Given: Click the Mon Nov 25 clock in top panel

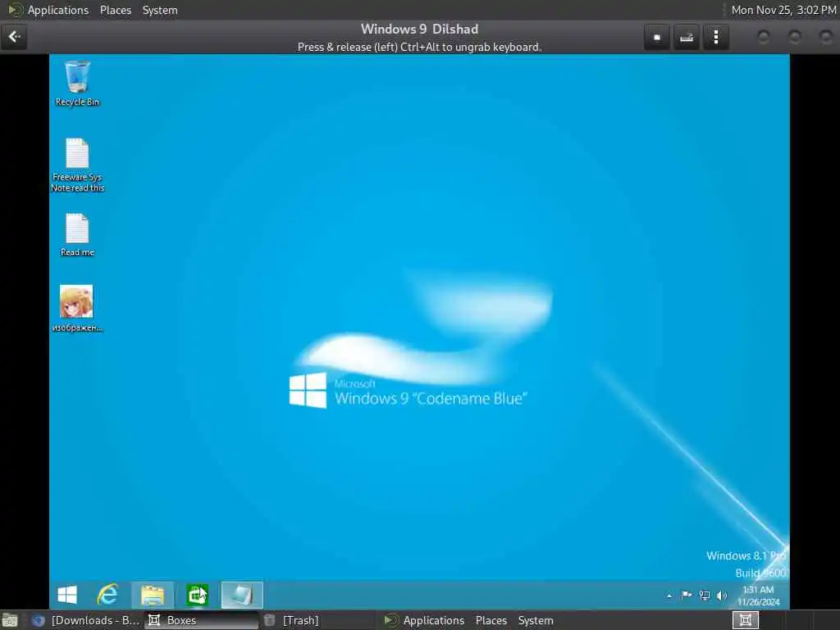Looking at the screenshot, I should point(783,10).
